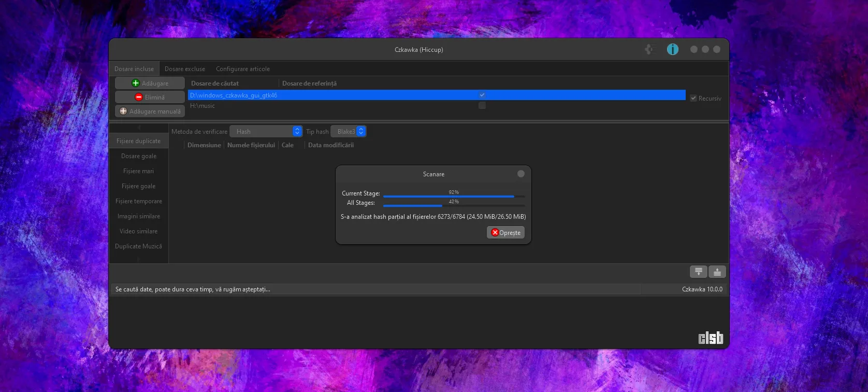Click the Czkawka (Hiccup) window title

pyautogui.click(x=418, y=50)
